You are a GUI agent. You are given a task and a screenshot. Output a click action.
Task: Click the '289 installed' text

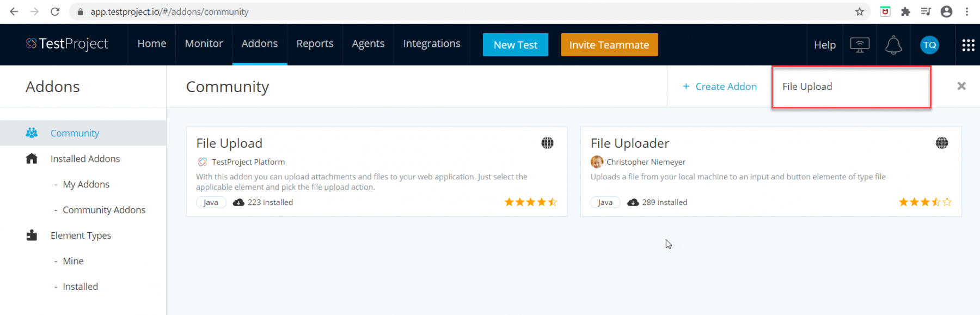tap(665, 202)
